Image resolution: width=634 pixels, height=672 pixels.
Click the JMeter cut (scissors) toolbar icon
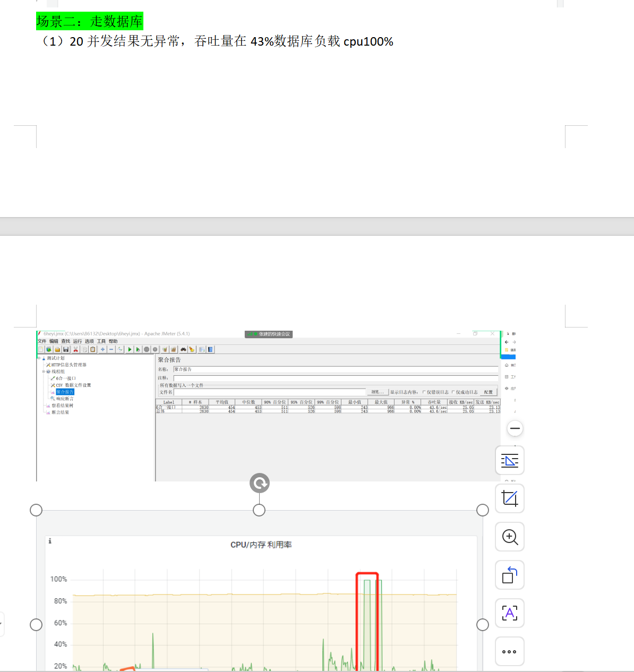pos(75,349)
